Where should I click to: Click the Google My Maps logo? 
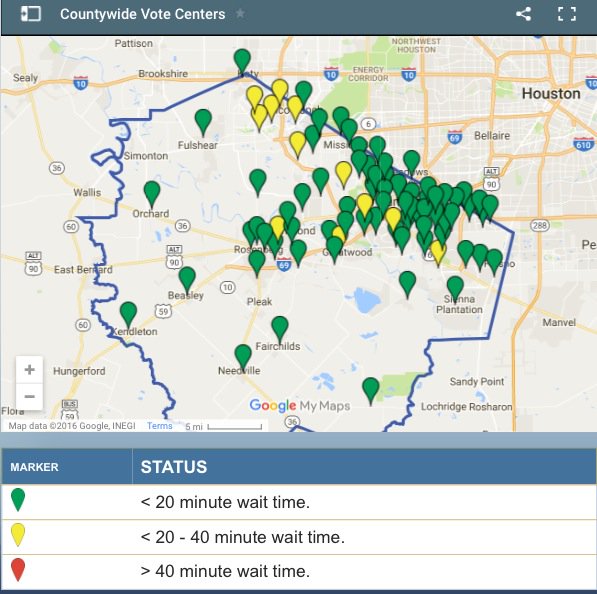pyautogui.click(x=300, y=406)
